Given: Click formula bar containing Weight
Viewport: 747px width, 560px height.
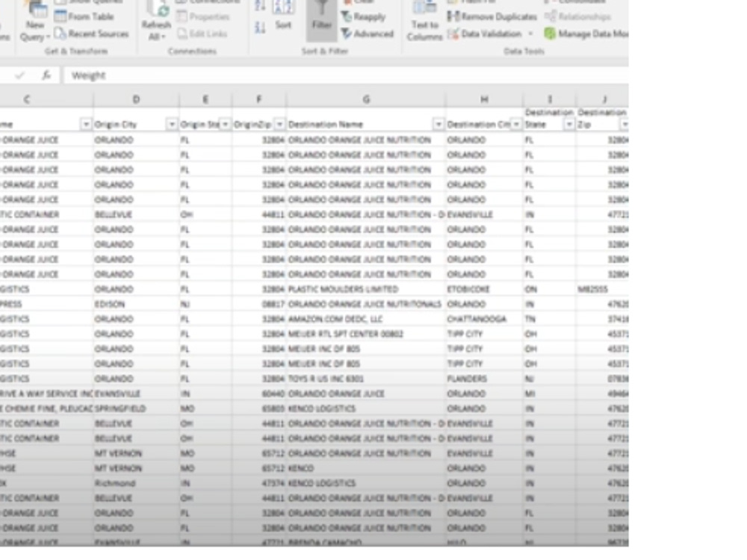Looking at the screenshot, I should pyautogui.click(x=347, y=75).
